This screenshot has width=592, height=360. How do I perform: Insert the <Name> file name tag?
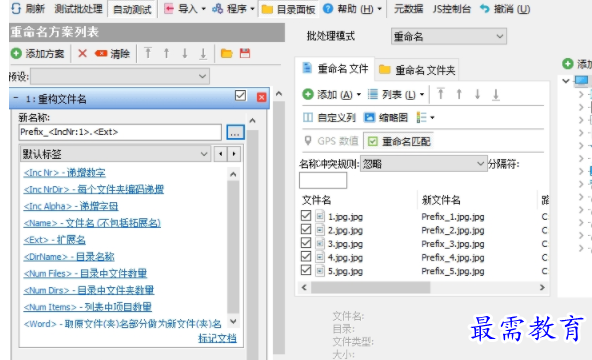(x=92, y=223)
